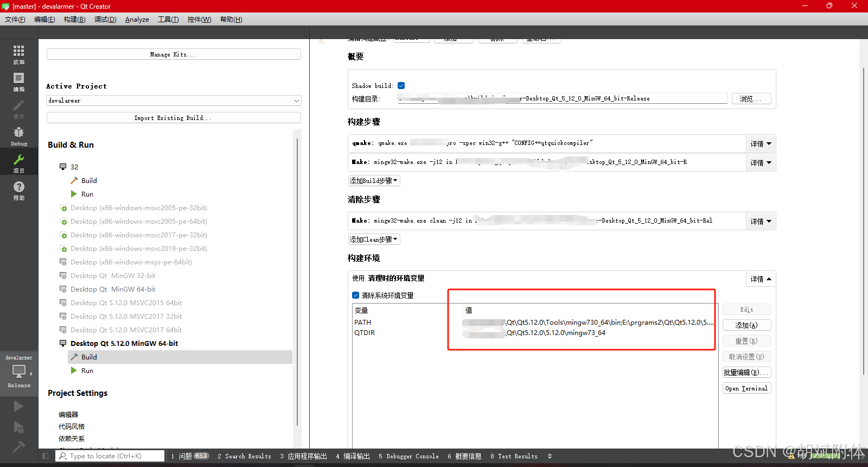Click icon of Desktop msvc2005-pe-32bit kit

coord(63,208)
